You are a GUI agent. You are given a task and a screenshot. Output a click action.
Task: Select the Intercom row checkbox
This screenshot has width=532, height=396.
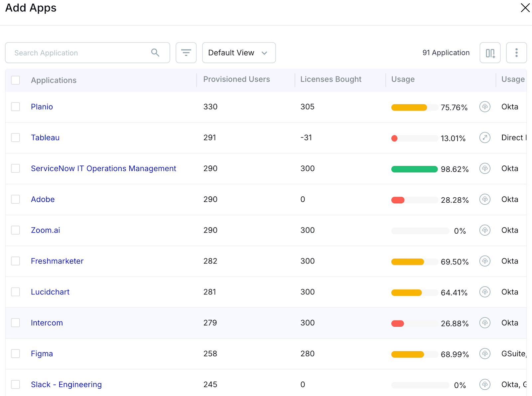[x=16, y=323]
